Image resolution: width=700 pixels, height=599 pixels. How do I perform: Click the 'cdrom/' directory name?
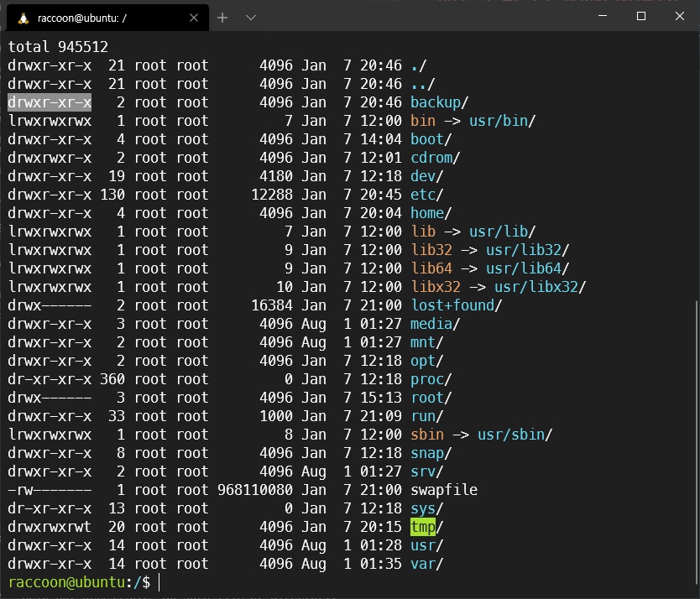[436, 158]
